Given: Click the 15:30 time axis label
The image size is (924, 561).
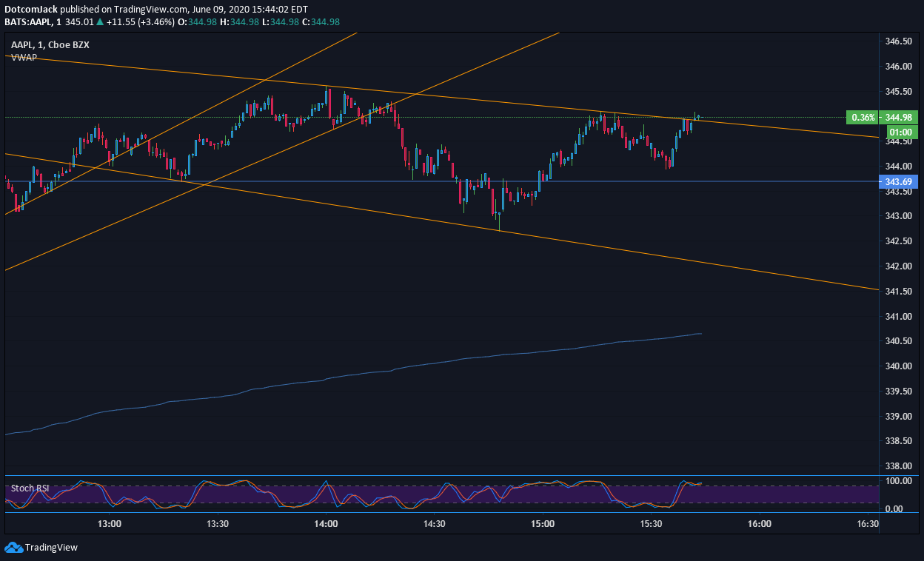Looking at the screenshot, I should (x=651, y=524).
